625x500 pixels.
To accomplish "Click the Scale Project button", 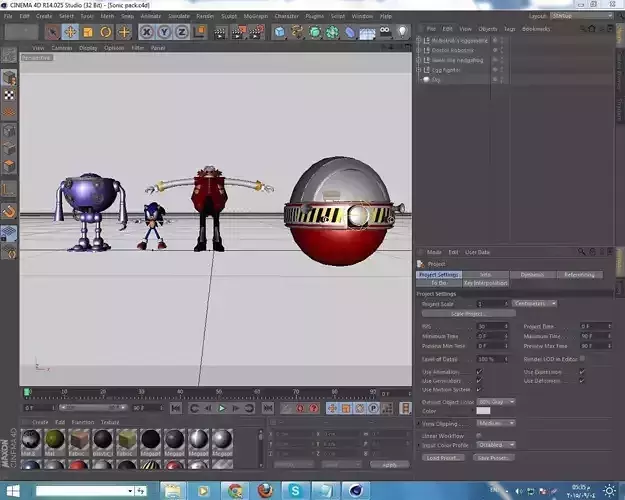I will pos(469,314).
